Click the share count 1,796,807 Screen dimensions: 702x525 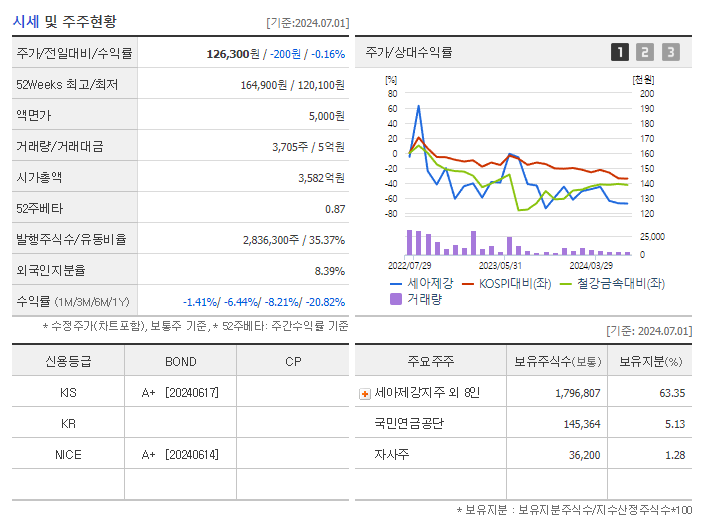(578, 393)
